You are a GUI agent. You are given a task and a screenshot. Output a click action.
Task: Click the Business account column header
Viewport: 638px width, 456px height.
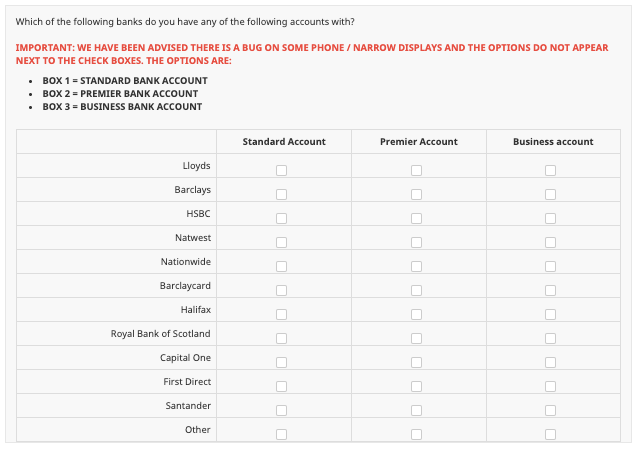pyautogui.click(x=553, y=142)
